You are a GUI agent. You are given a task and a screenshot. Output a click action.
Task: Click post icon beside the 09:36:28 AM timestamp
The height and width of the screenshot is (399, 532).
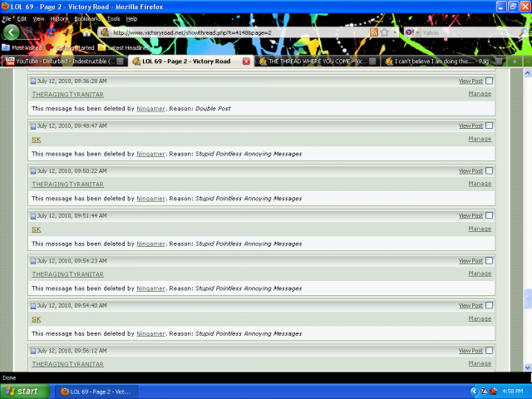34,81
